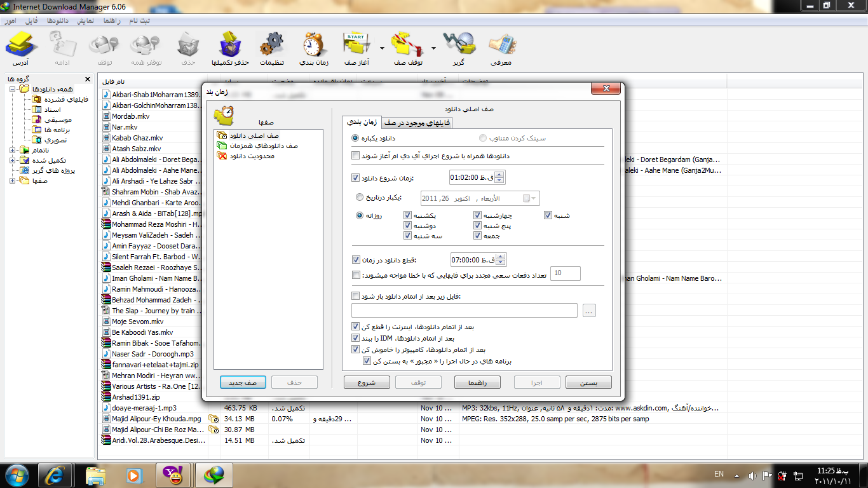This screenshot has height=488, width=868.
Task: Expand Queues (صفها) tree node
Action: (13, 180)
